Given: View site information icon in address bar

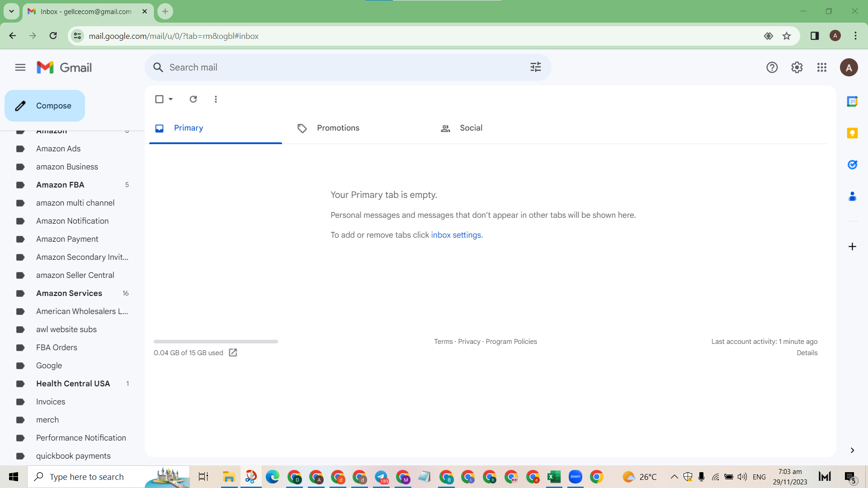Looking at the screenshot, I should click(x=77, y=36).
